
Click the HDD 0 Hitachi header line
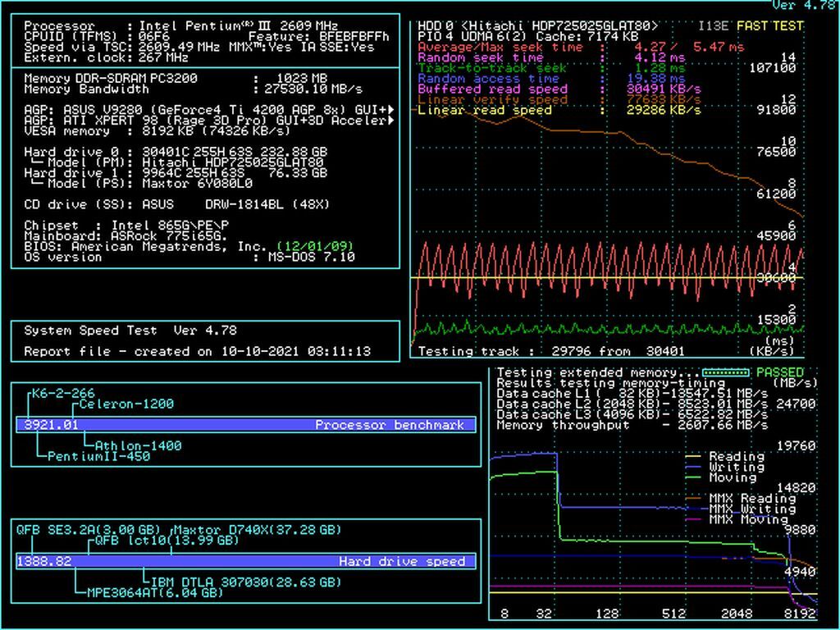pyautogui.click(x=538, y=25)
